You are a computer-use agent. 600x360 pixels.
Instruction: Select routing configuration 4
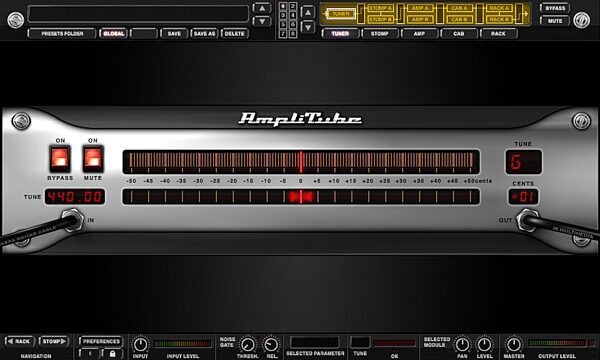[x=292, y=15]
